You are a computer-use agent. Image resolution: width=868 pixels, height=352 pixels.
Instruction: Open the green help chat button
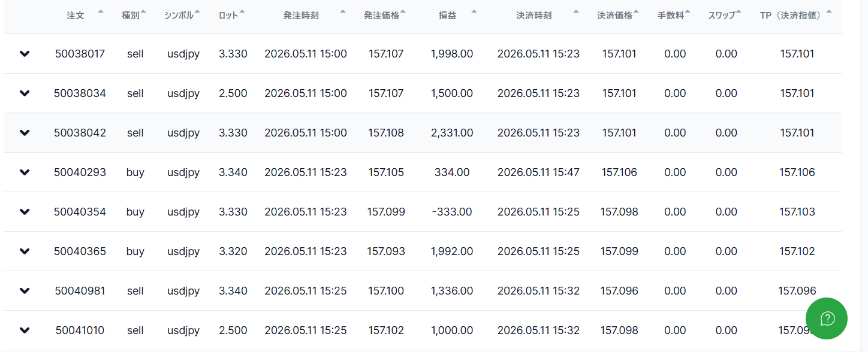pyautogui.click(x=827, y=318)
